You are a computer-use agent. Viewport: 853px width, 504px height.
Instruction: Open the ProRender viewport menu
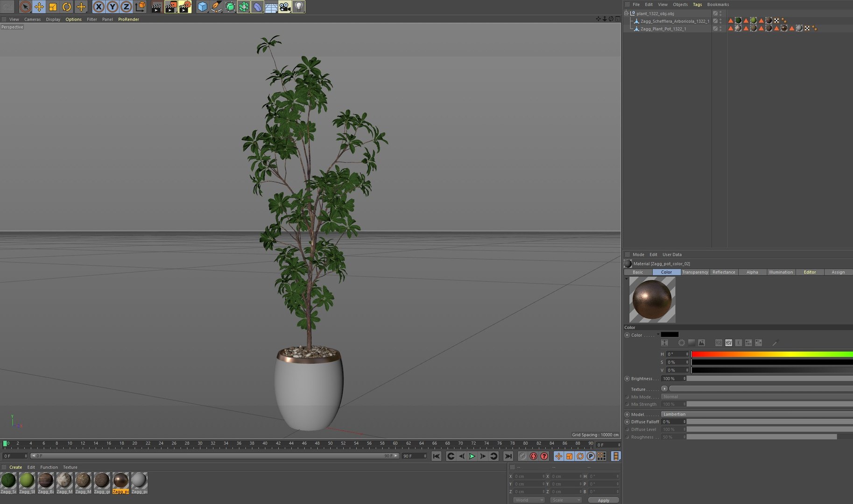(x=128, y=20)
